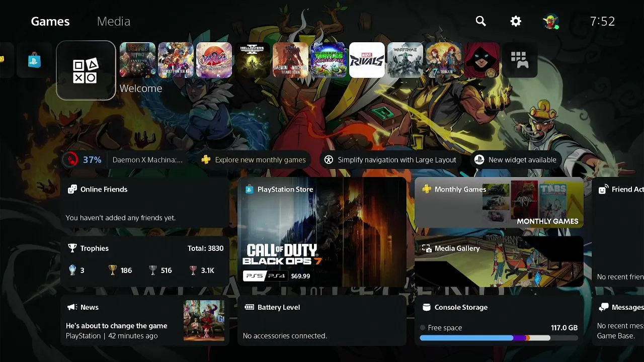Open the Daemon X Machina download notification
Screen dimensions: 644x362
click(124, 159)
